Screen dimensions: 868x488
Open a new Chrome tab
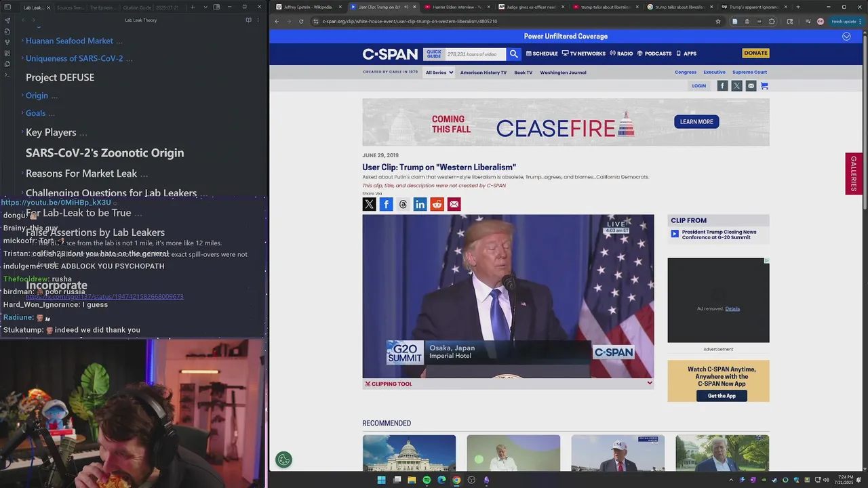point(797,7)
